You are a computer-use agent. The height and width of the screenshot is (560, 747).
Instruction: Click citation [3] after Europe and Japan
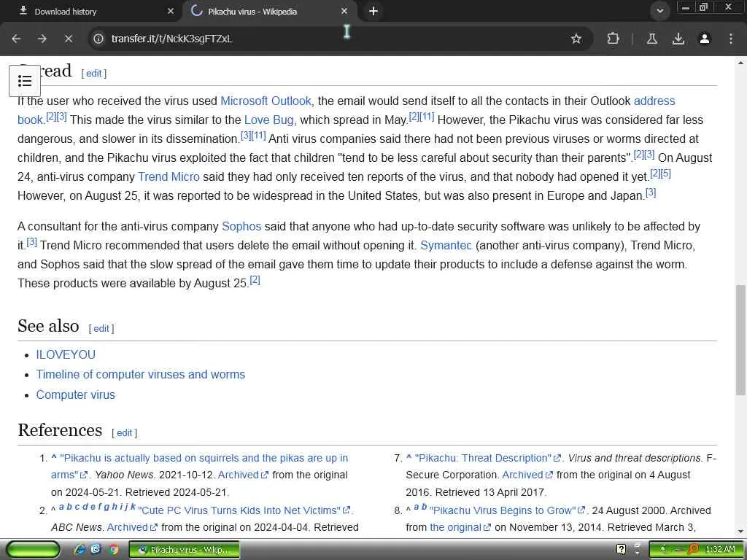(x=651, y=192)
